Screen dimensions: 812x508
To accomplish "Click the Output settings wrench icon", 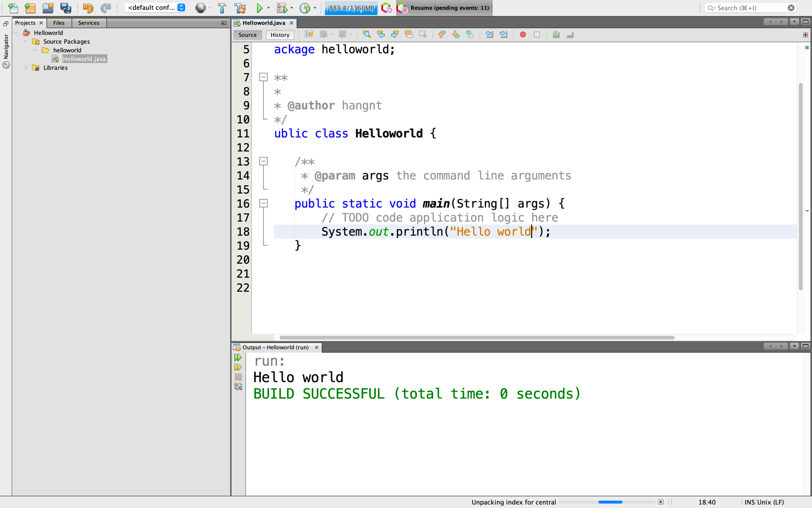I will [238, 387].
